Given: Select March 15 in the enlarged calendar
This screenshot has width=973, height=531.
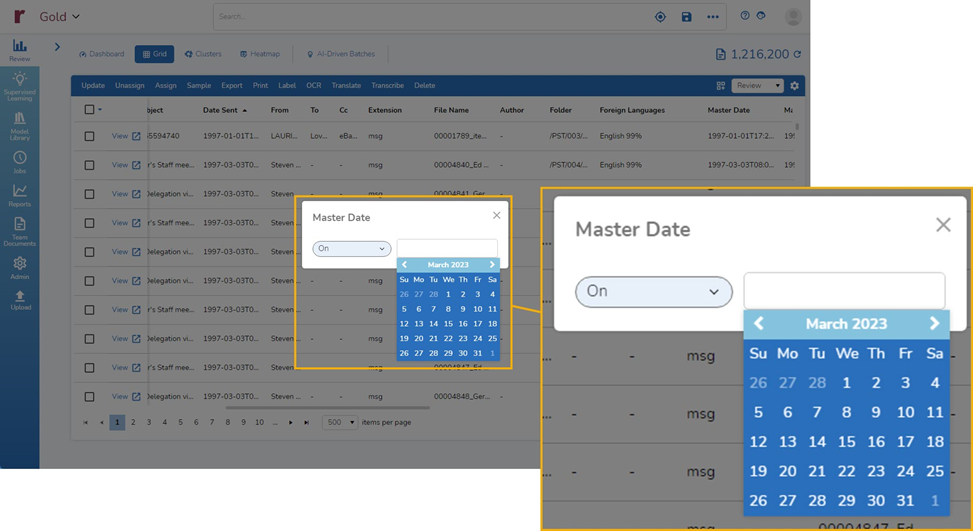Looking at the screenshot, I should point(846,442).
